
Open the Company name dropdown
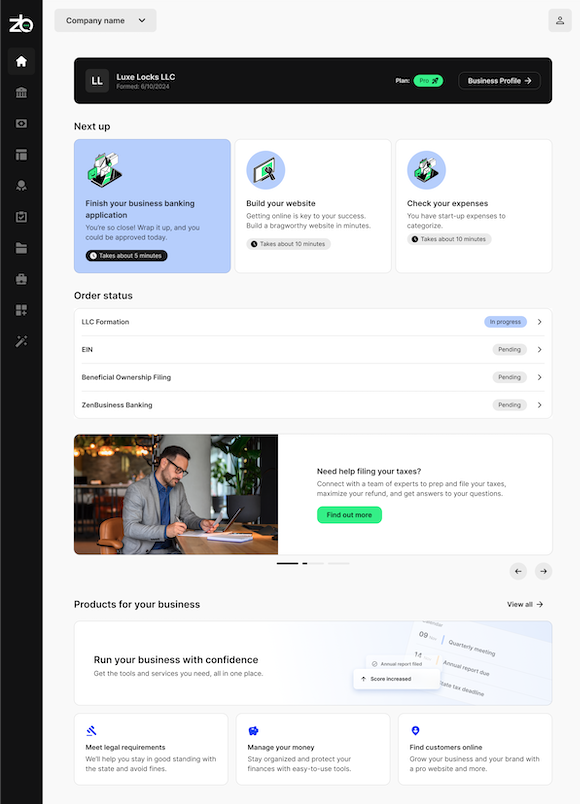click(106, 21)
